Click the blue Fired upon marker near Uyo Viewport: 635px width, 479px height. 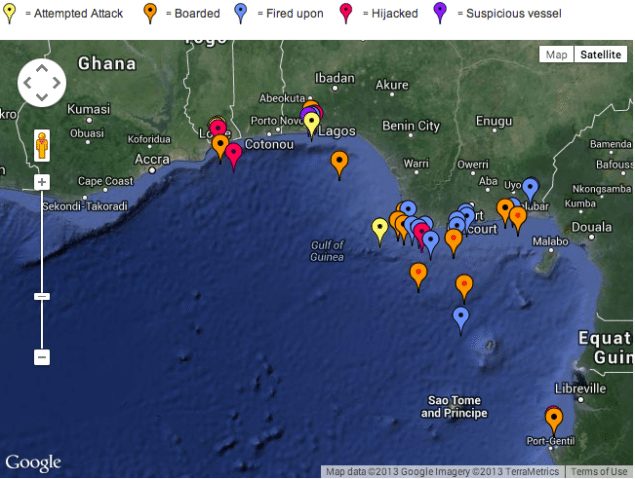pyautogui.click(x=530, y=187)
